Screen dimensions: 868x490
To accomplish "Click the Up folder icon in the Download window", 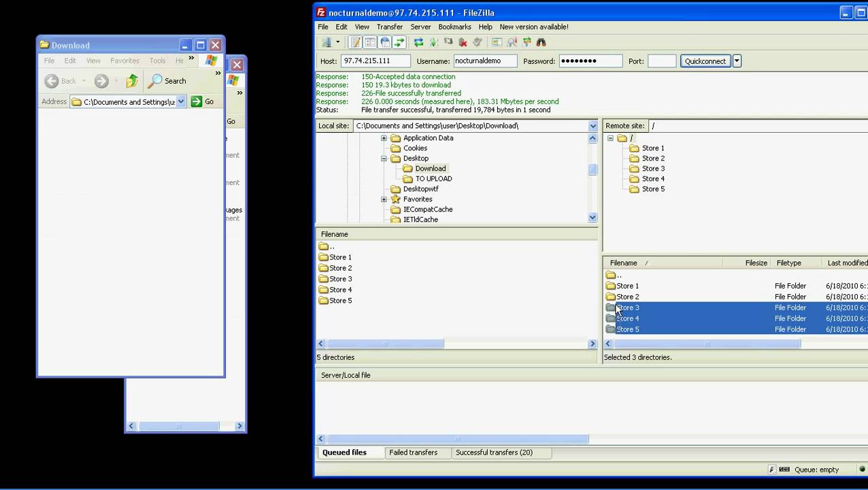I will coord(132,81).
